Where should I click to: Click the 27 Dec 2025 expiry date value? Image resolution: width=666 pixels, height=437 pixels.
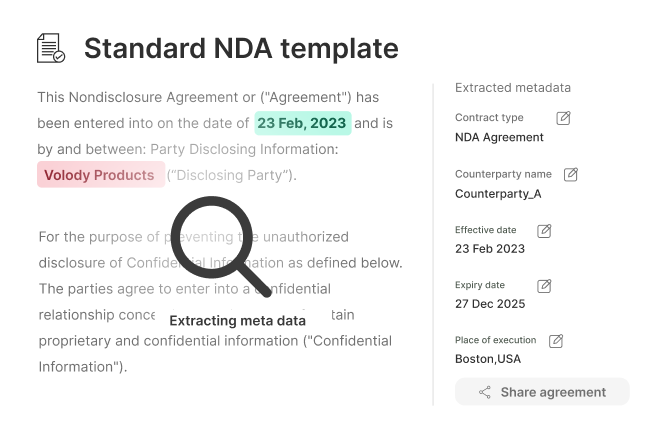click(490, 304)
